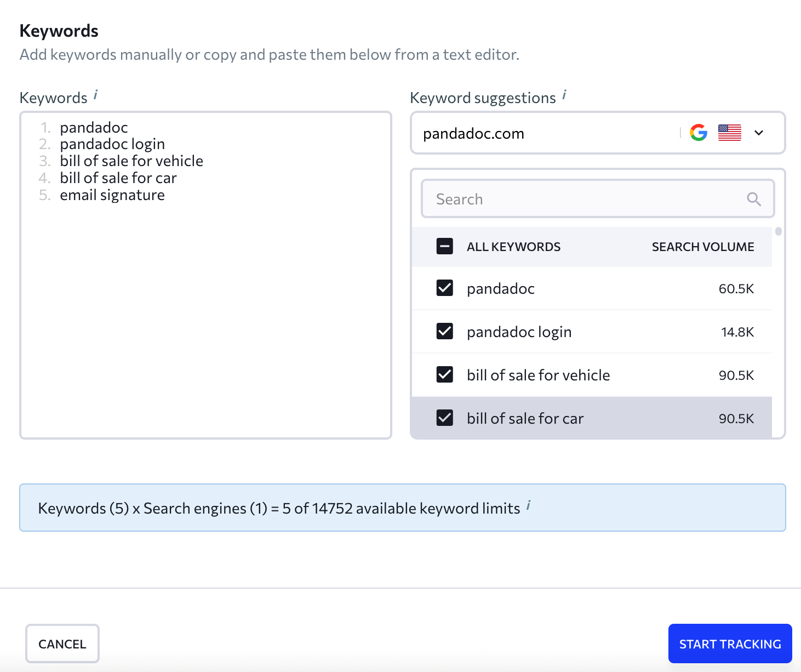801x672 pixels.
Task: Click the keyword limits info icon
Action: click(529, 505)
